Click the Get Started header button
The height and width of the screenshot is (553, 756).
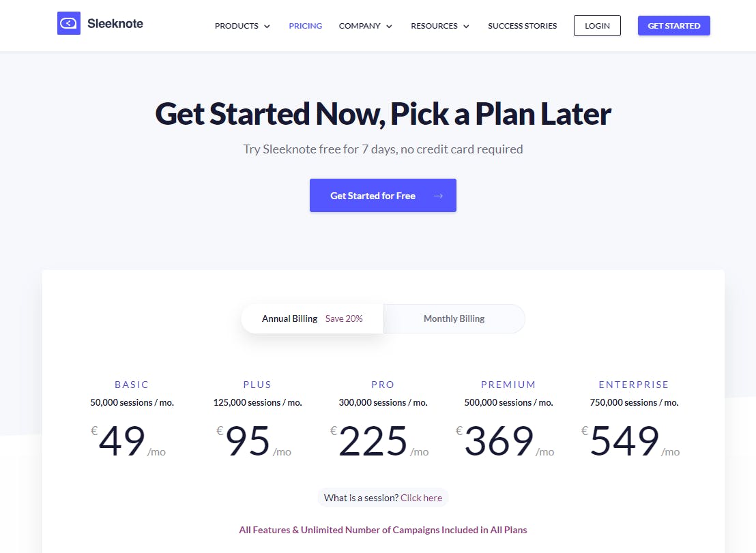[673, 25]
